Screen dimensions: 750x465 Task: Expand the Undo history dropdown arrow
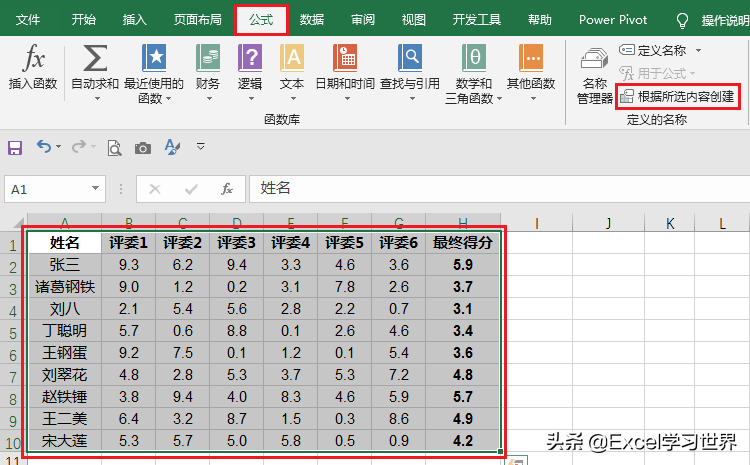coord(58,146)
